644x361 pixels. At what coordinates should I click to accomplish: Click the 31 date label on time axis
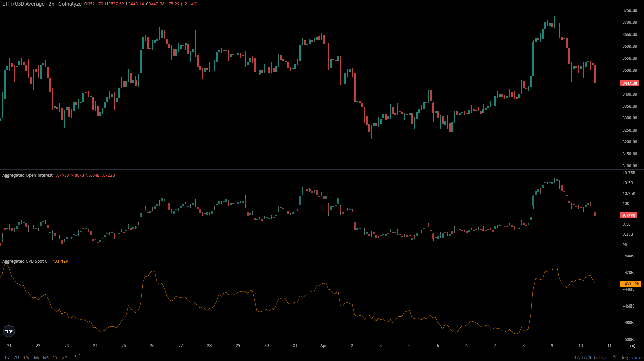(x=295, y=346)
